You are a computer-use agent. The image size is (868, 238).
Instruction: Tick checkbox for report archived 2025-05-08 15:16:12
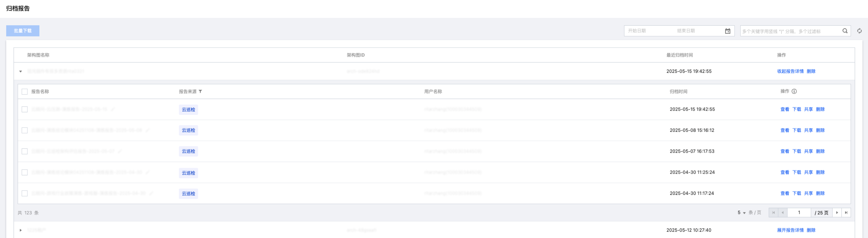pos(25,130)
